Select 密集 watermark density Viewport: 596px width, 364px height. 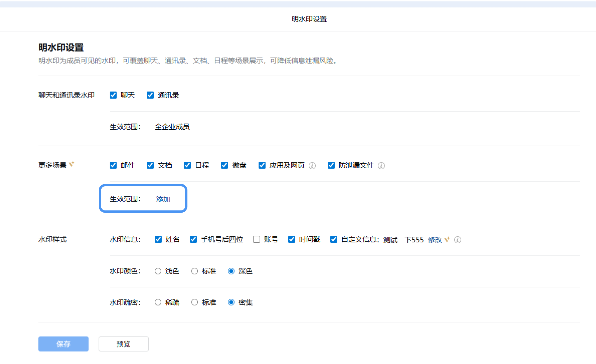[x=231, y=302]
